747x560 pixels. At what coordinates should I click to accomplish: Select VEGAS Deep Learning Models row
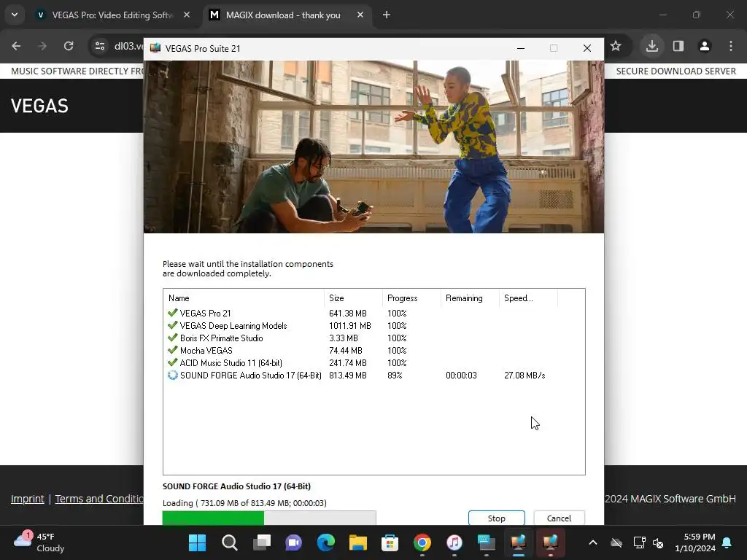tap(374, 326)
